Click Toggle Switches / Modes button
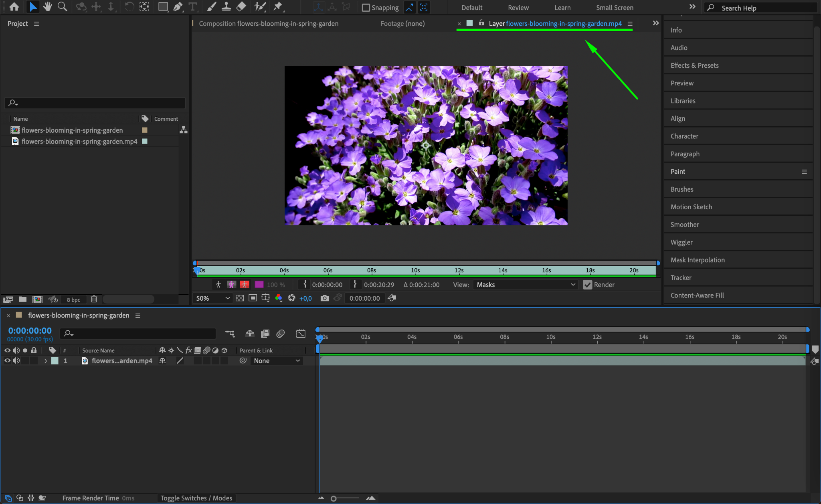821x504 pixels. (196, 498)
